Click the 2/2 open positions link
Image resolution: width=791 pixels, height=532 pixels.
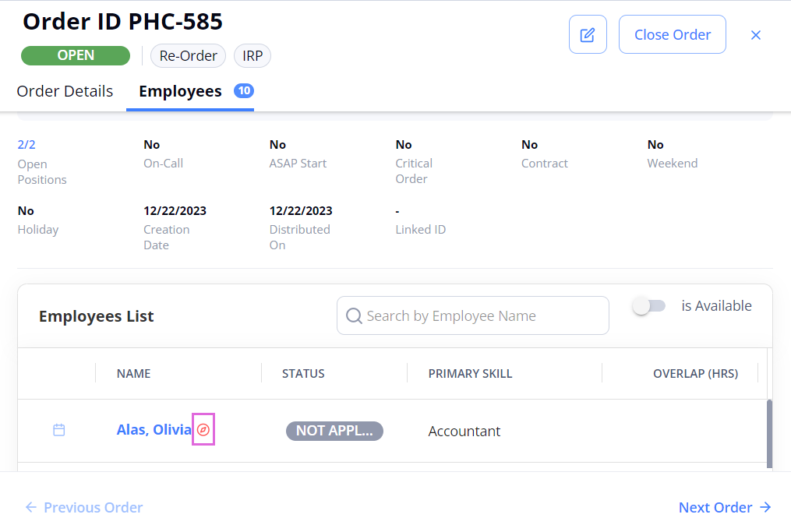(26, 145)
